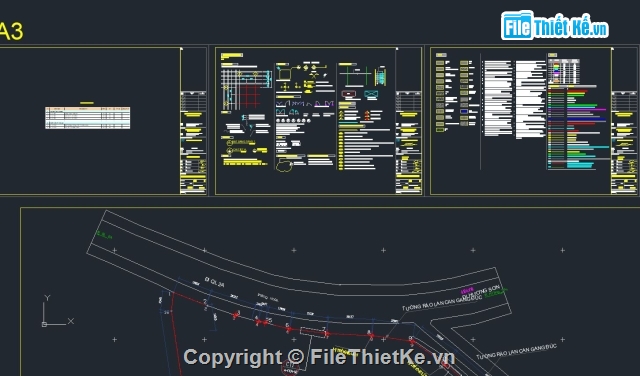Click the red rounded box symbol
This screenshot has height=376, width=640.
click(349, 94)
